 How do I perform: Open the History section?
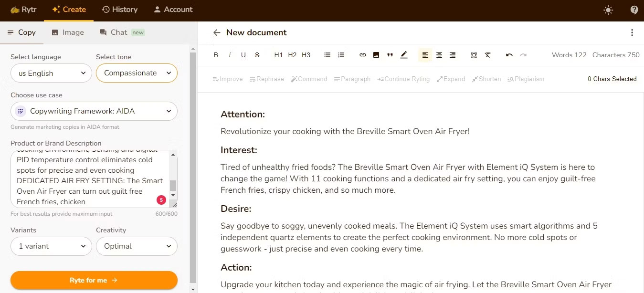coord(120,10)
